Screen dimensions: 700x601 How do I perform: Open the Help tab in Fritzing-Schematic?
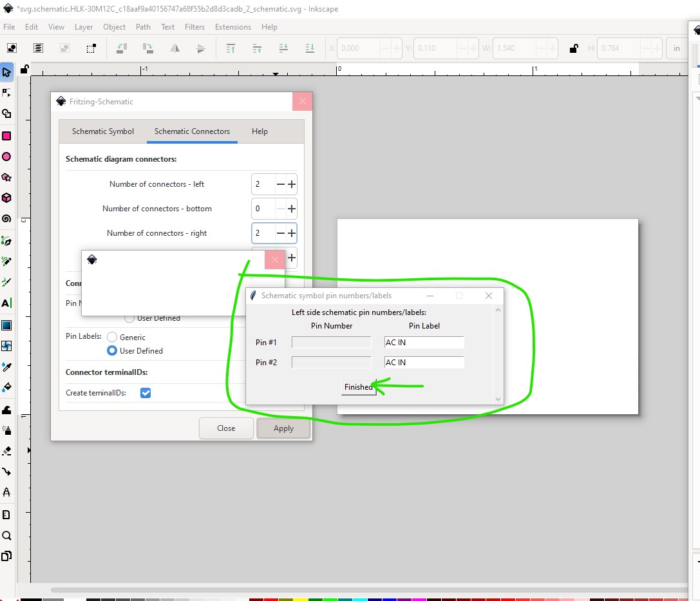pyautogui.click(x=260, y=131)
